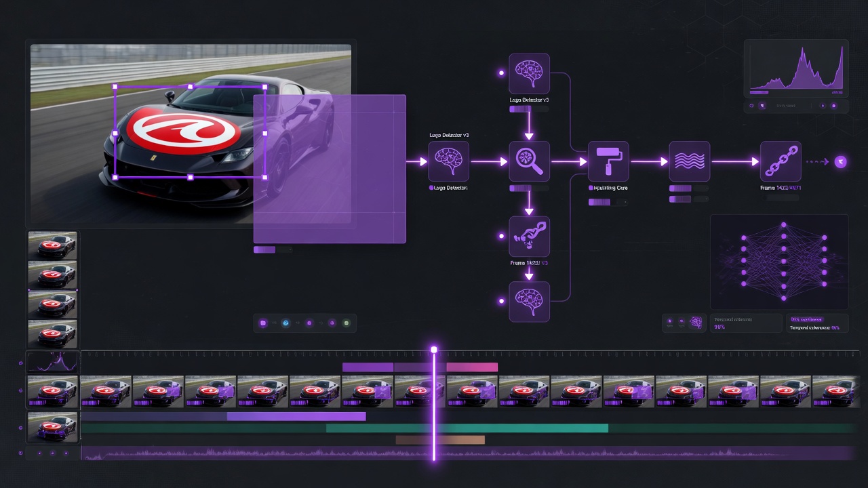Select the third thumbnail in the frame column
The width and height of the screenshot is (868, 488).
click(x=52, y=305)
